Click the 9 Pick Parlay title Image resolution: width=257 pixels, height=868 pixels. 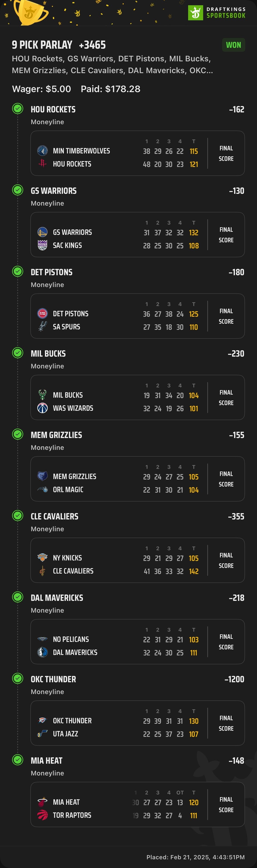(42, 45)
